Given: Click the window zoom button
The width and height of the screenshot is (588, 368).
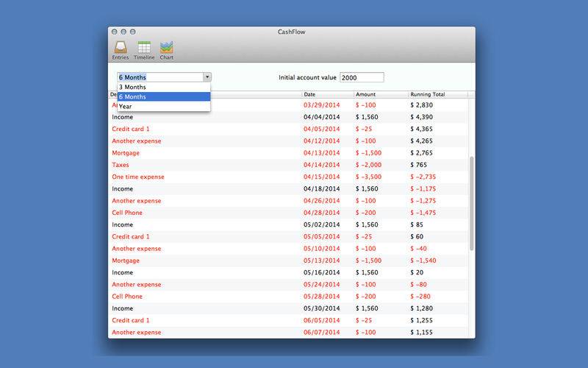Looking at the screenshot, I should (x=132, y=32).
